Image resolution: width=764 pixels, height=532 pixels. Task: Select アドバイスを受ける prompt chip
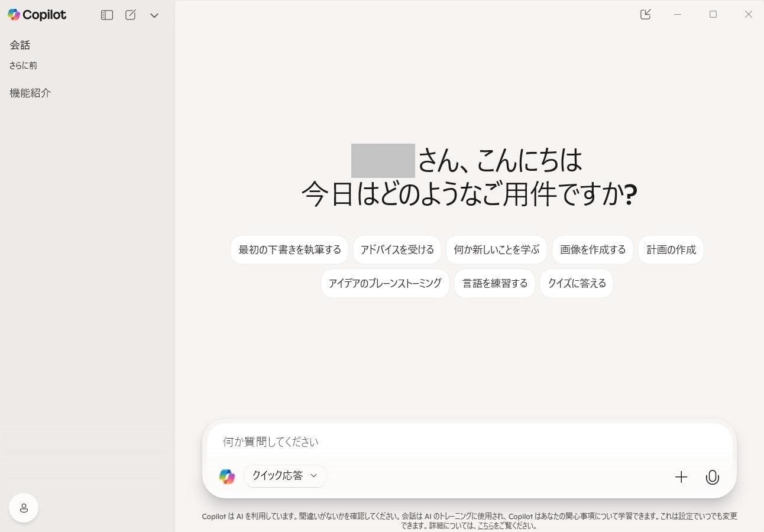[396, 249]
